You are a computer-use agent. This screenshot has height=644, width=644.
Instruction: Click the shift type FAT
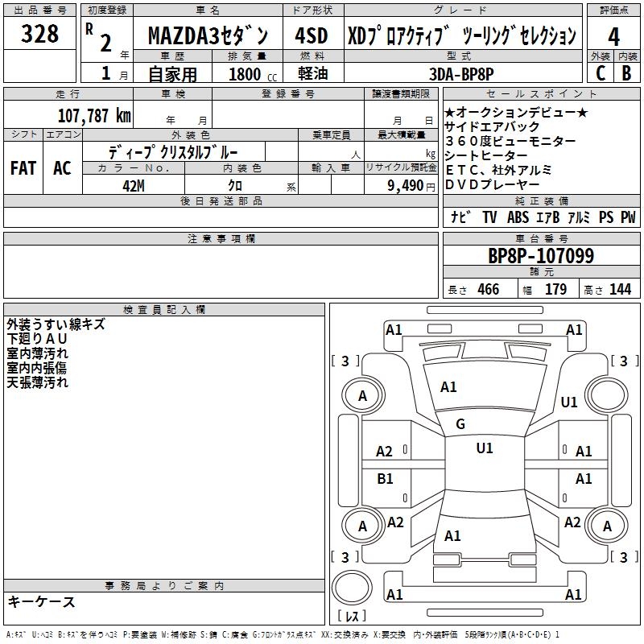[x=23, y=168]
